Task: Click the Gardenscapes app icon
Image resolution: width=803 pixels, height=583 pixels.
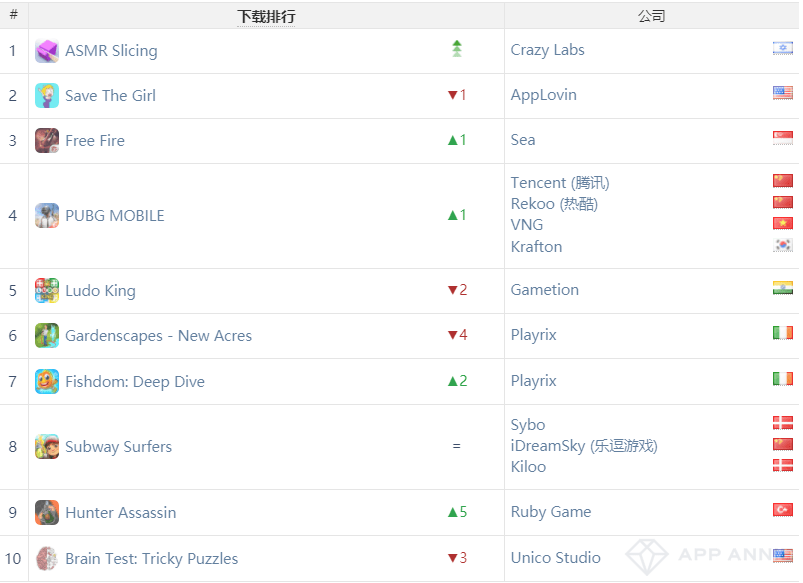Action: tap(47, 336)
